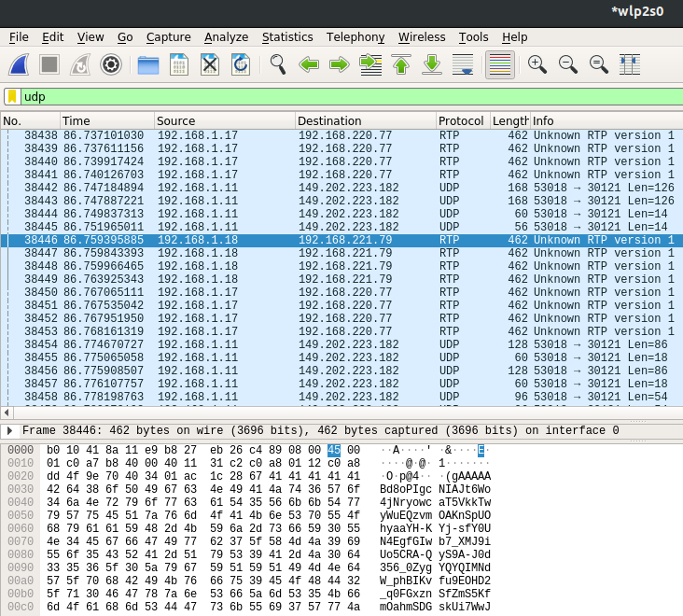Viewport: 683px width, 616px height.
Task: Expand the Frame 38446 details tree
Action: pyautogui.click(x=10, y=430)
